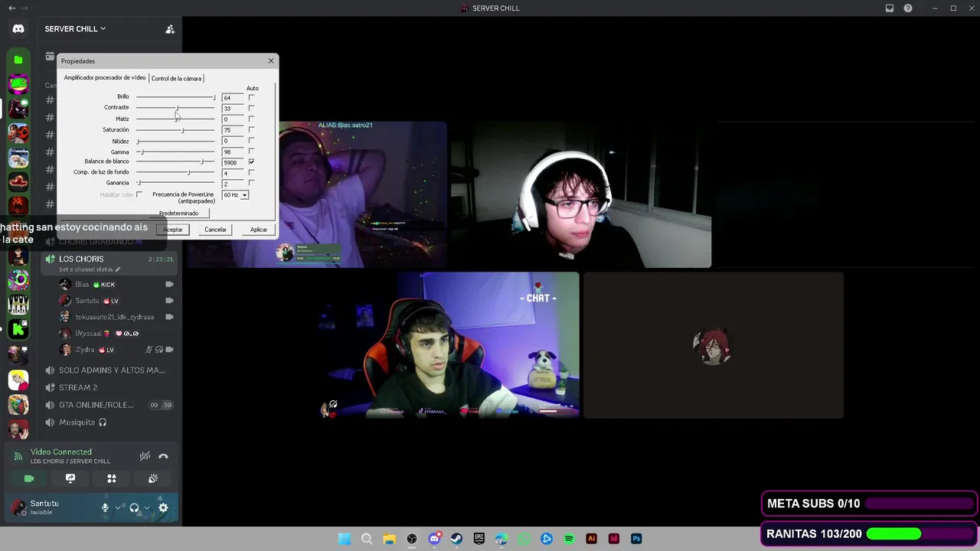Join SOLO ADMINS Y ALTOS MA voice channel

tap(111, 370)
